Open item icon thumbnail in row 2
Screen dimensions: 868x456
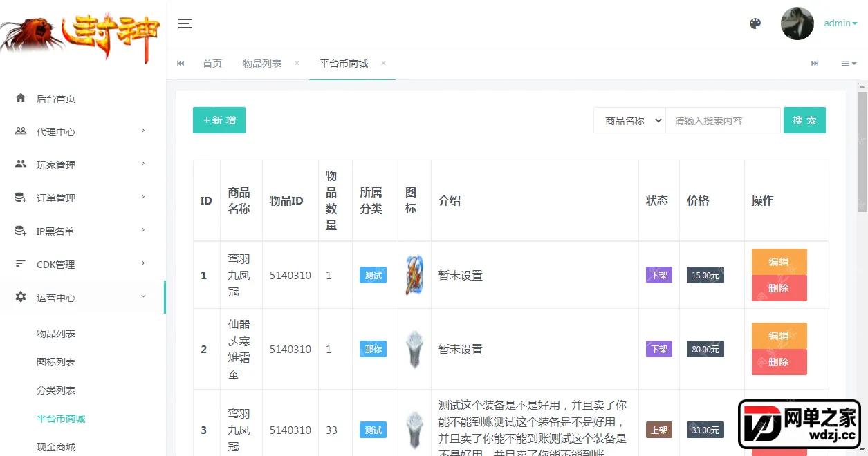[414, 349]
